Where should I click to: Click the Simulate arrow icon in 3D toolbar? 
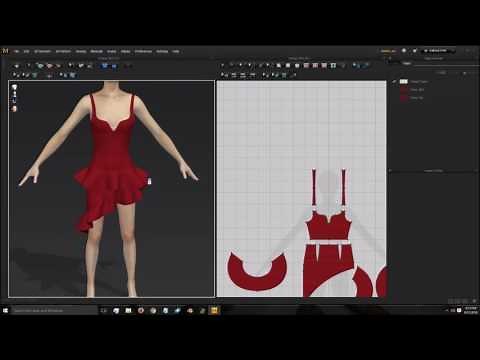pyautogui.click(x=17, y=66)
